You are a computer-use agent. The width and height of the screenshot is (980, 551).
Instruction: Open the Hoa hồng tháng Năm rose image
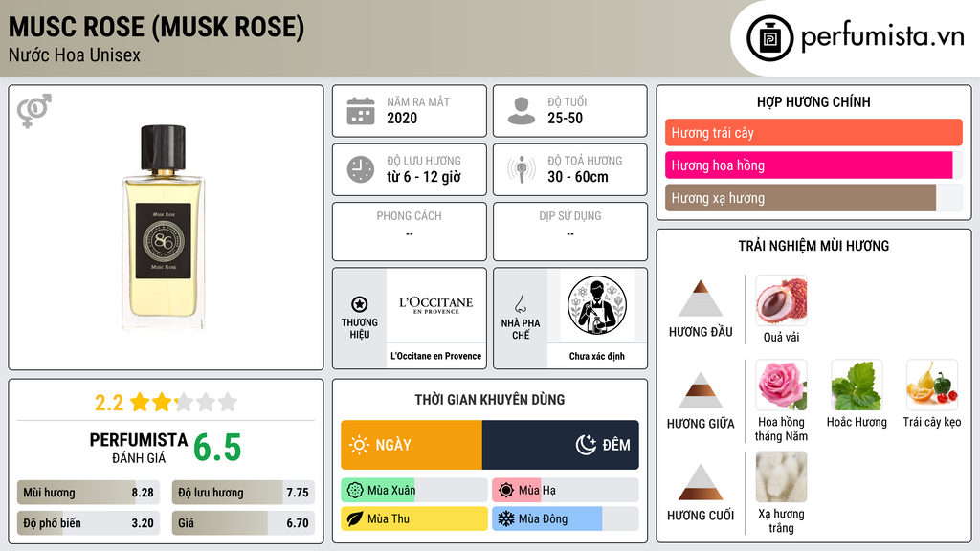click(x=781, y=385)
